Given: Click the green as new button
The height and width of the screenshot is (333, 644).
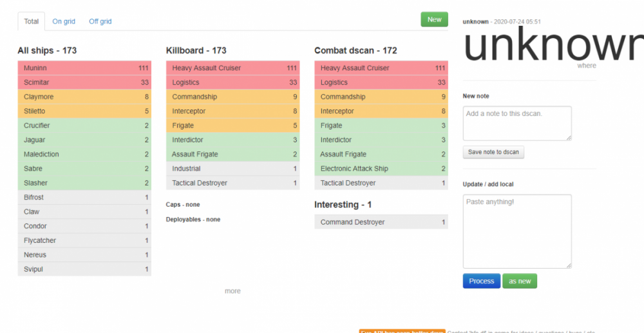Looking at the screenshot, I should tap(519, 281).
